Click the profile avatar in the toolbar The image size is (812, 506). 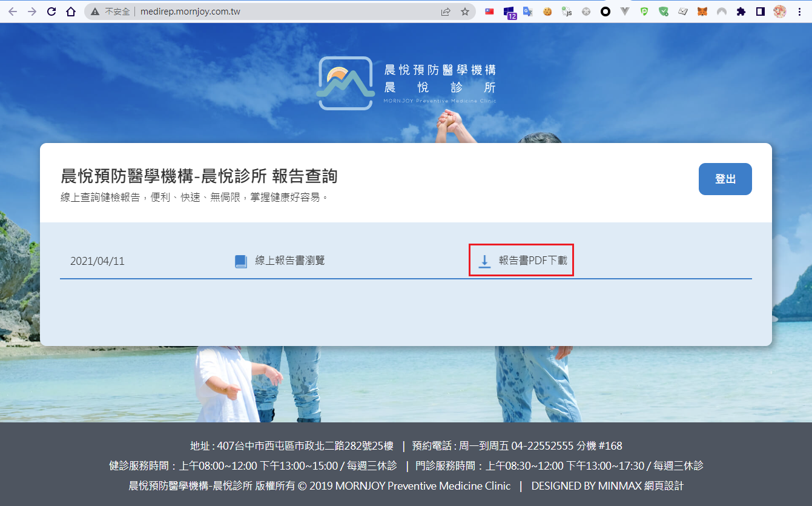pos(780,12)
